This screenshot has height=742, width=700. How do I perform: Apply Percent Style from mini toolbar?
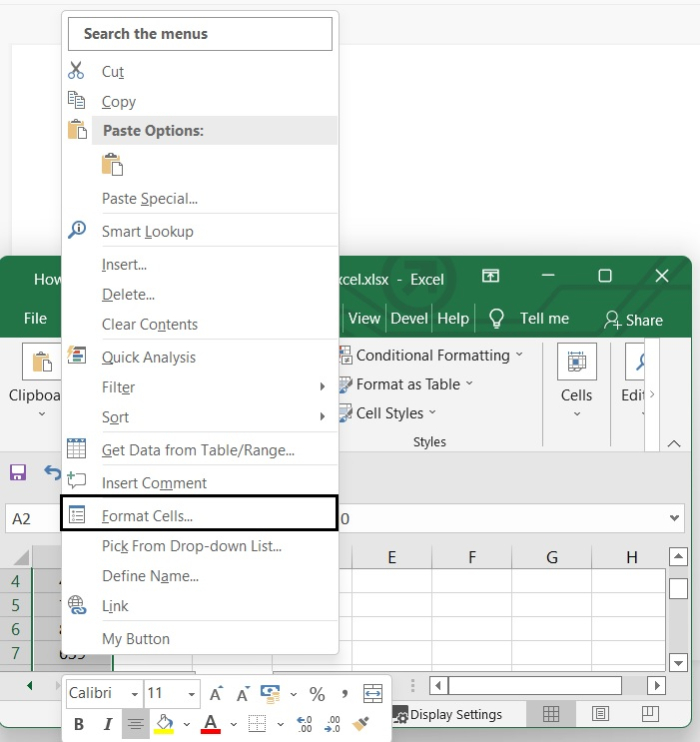click(317, 694)
